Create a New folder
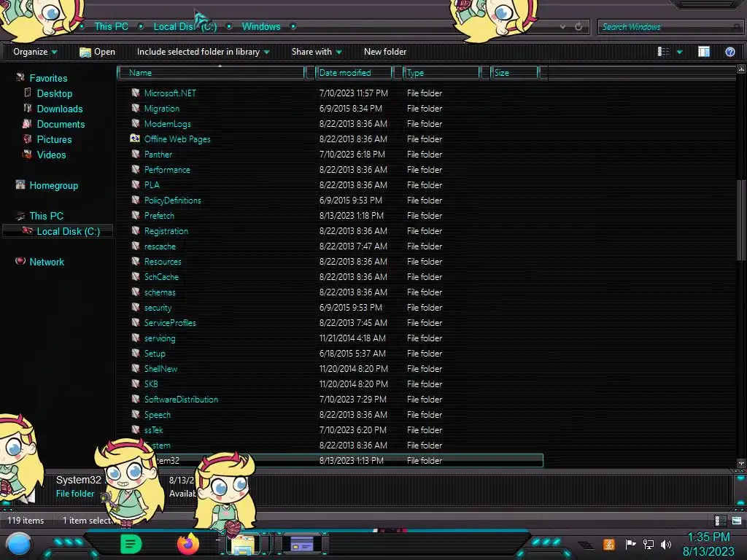Screen dimensions: 747x560 (385, 52)
